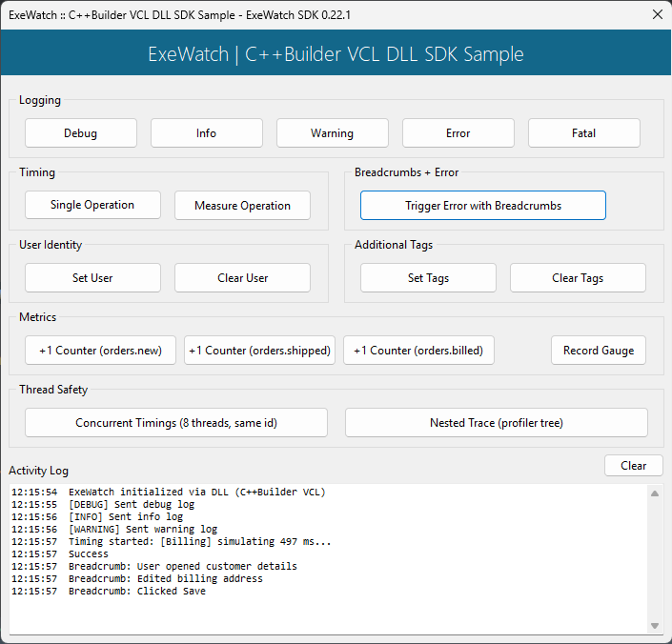Increment the orders.shipped counter
672x644 pixels.
click(259, 351)
